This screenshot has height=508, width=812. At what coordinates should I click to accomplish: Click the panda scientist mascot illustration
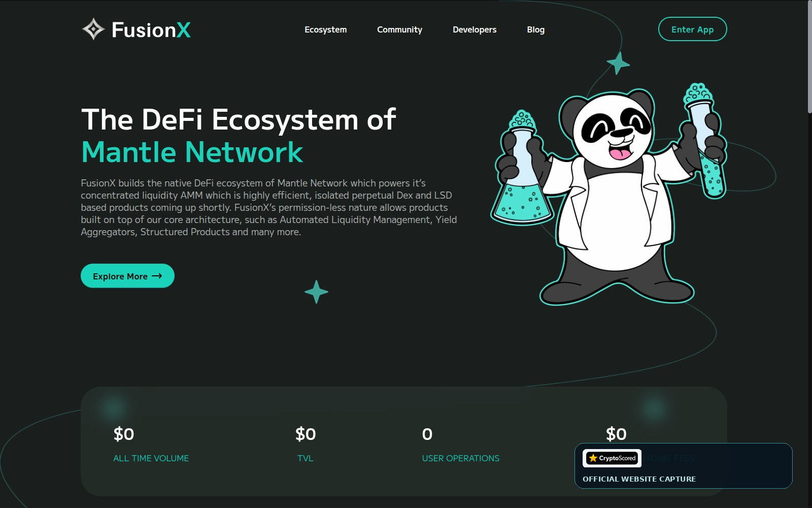[609, 193]
